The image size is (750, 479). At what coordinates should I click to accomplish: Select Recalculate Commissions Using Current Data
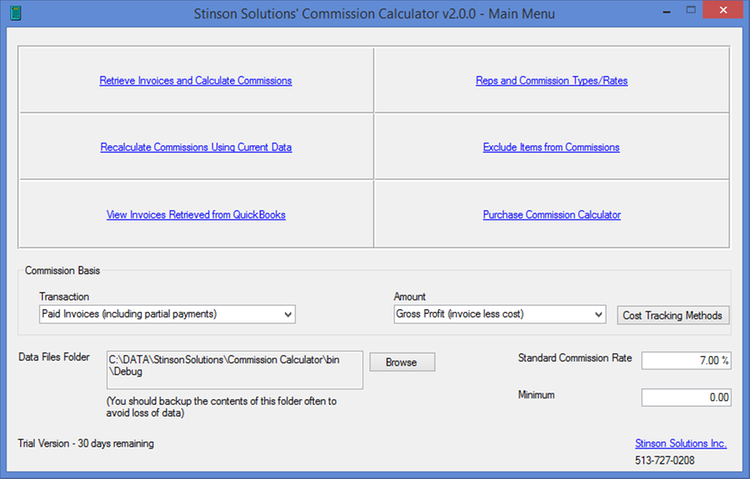tap(196, 147)
